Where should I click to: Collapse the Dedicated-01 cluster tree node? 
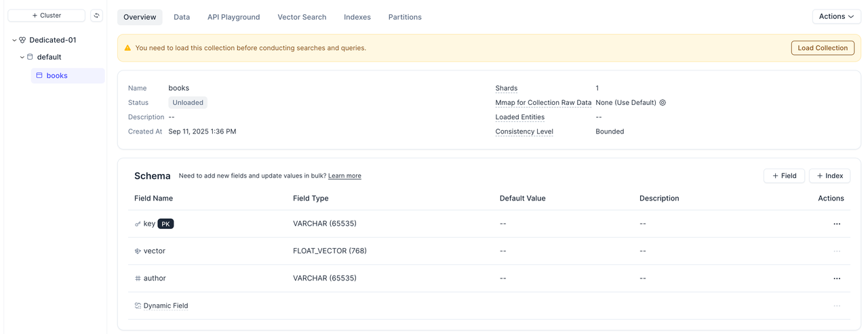click(x=14, y=41)
